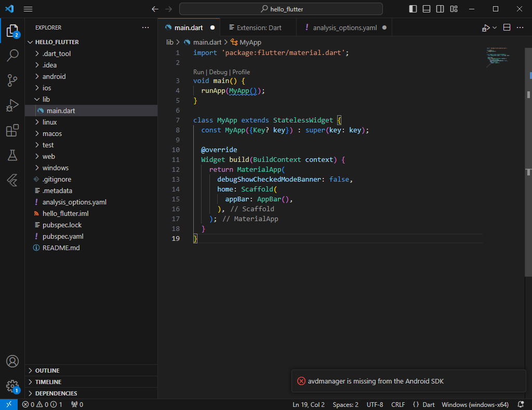532x410 pixels.
Task: Open Run and Debug view
Action: coord(12,105)
